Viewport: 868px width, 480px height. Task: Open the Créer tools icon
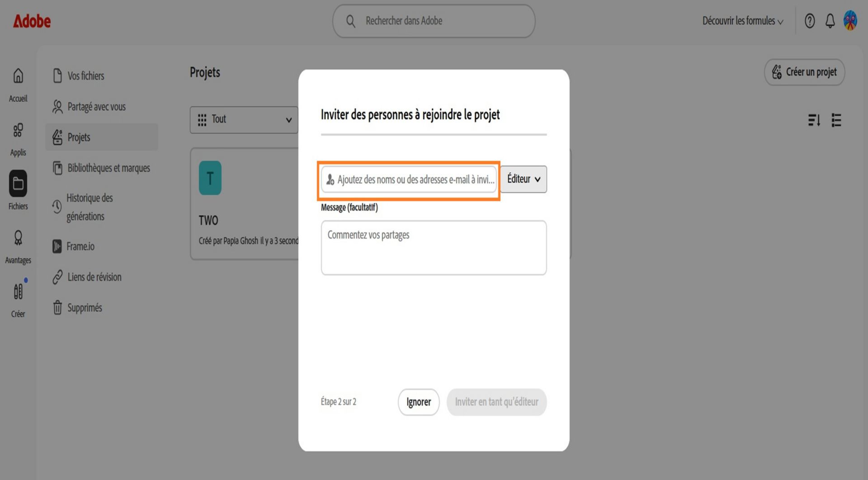pos(18,292)
